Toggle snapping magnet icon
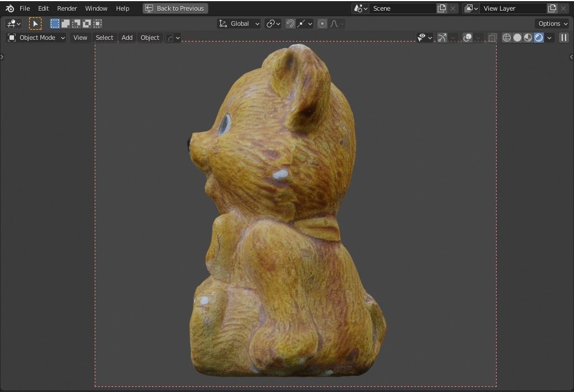 pyautogui.click(x=290, y=24)
